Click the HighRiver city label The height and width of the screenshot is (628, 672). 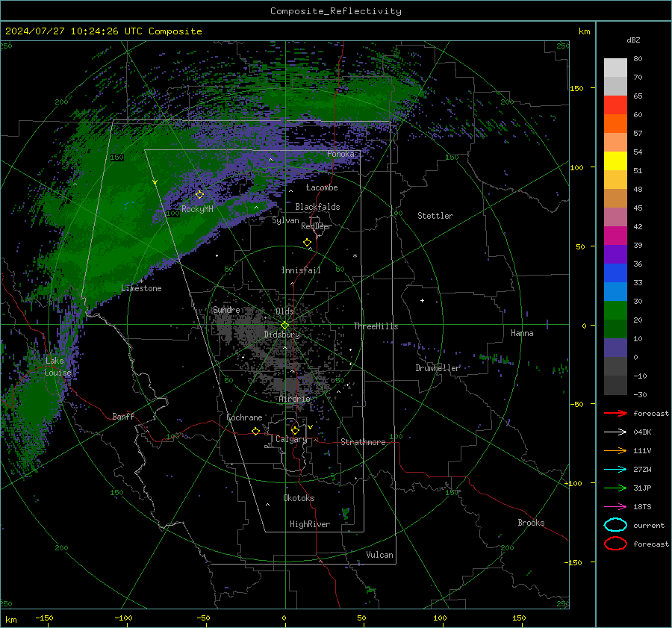(310, 524)
